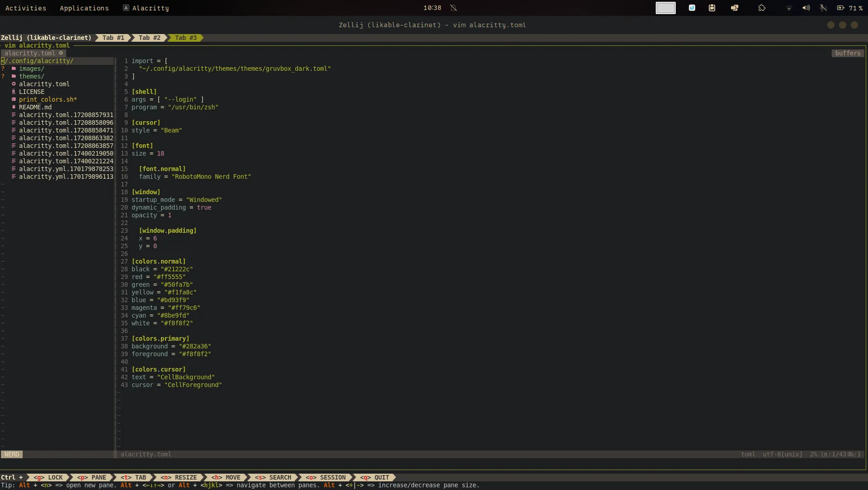Click the MOVE mode in the Zellij bar

point(226,477)
